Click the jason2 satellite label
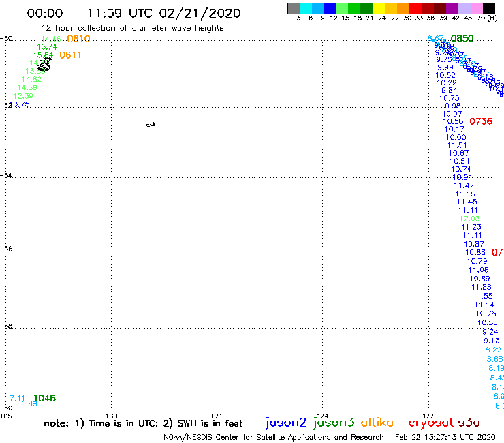Image resolution: width=504 pixels, height=443 pixels. click(x=286, y=423)
